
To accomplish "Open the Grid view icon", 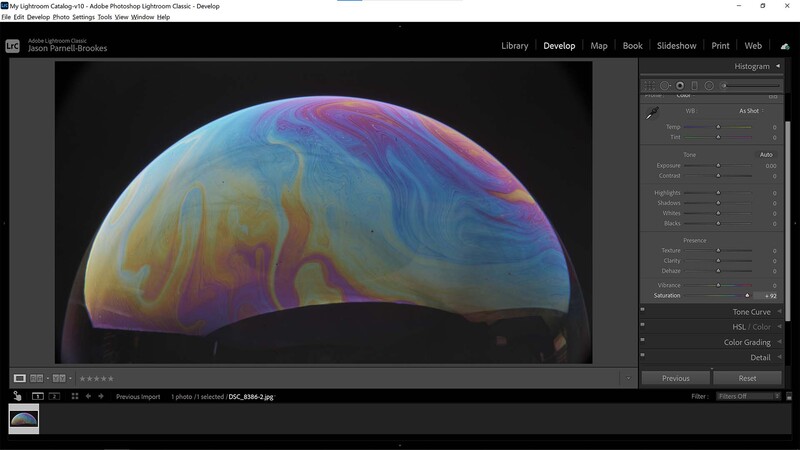I will [x=75, y=396].
